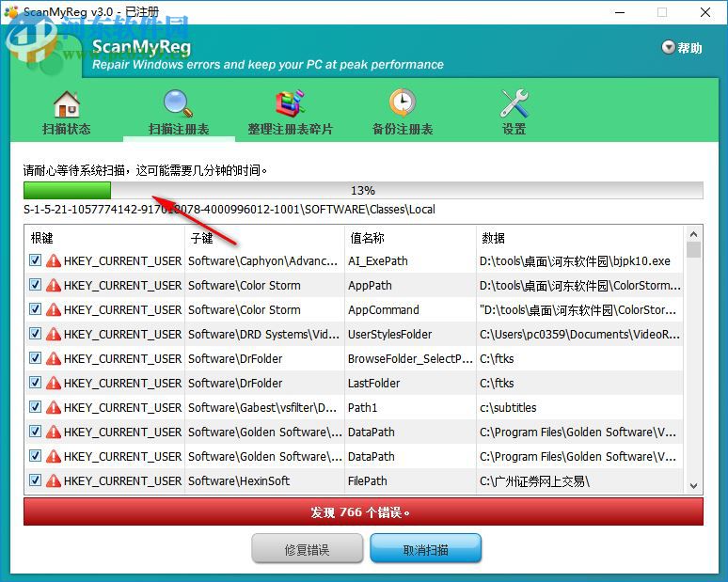Open the 设置 tab label
728x582 pixels.
pyautogui.click(x=514, y=129)
